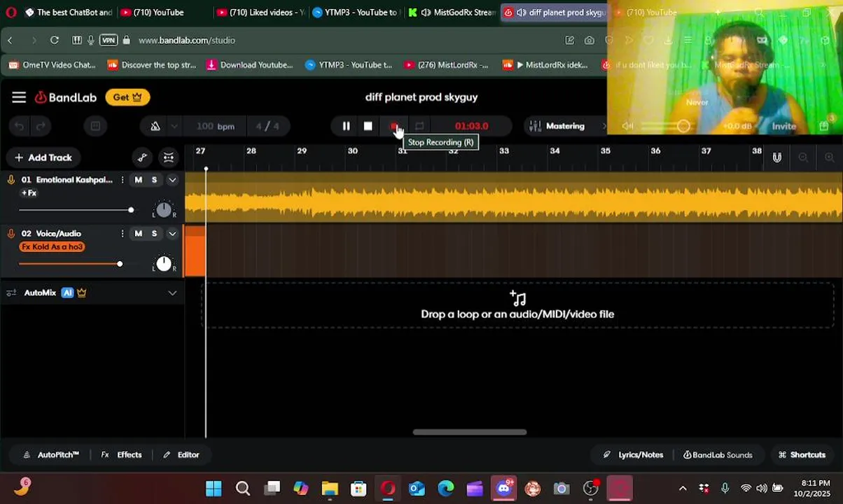Open the Shortcuts panel
The height and width of the screenshot is (504, 843).
tap(802, 455)
